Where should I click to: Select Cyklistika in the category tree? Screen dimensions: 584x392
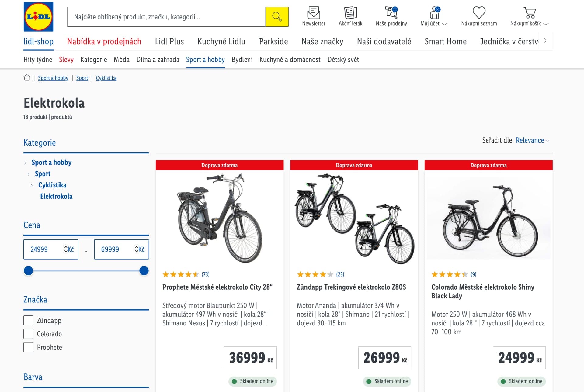click(52, 185)
